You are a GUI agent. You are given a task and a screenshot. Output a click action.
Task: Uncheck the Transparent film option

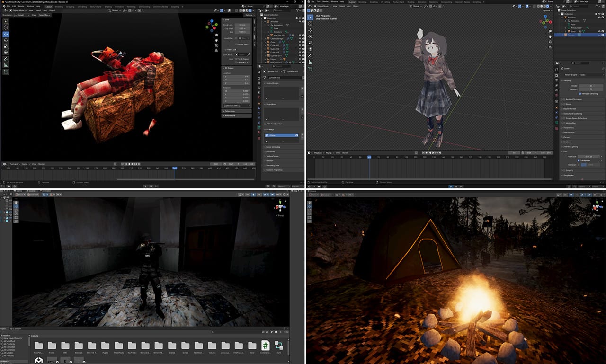579,160
